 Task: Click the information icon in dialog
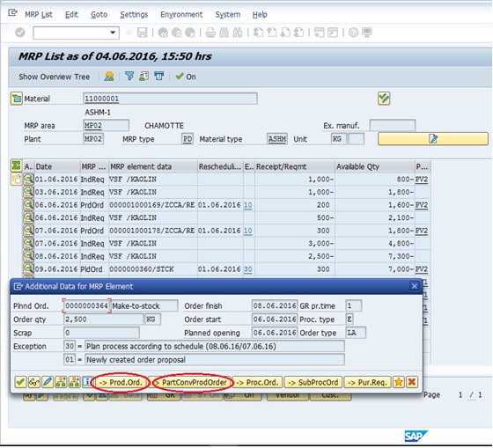tap(87, 382)
